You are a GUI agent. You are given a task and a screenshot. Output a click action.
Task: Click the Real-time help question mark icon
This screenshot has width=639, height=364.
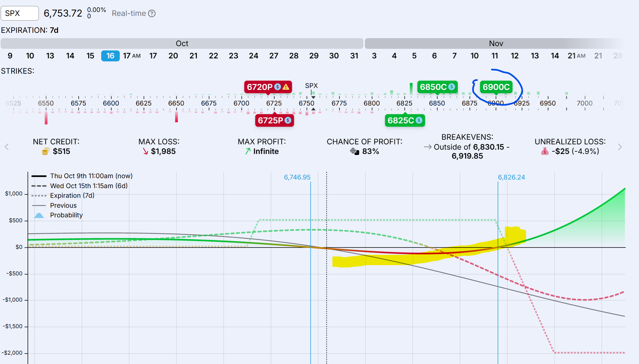coord(152,13)
